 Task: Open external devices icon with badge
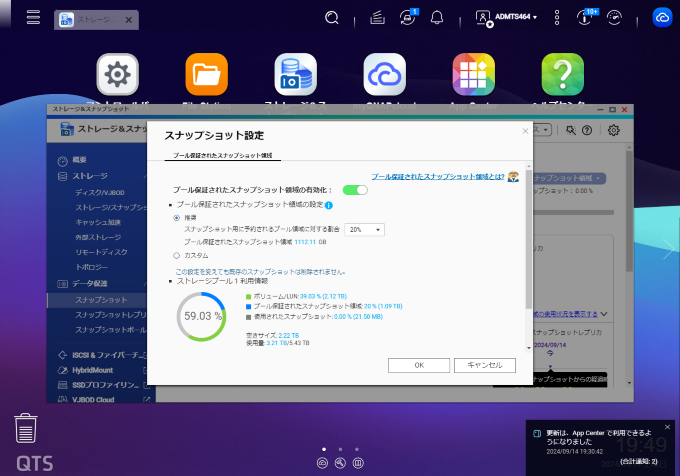(x=408, y=17)
